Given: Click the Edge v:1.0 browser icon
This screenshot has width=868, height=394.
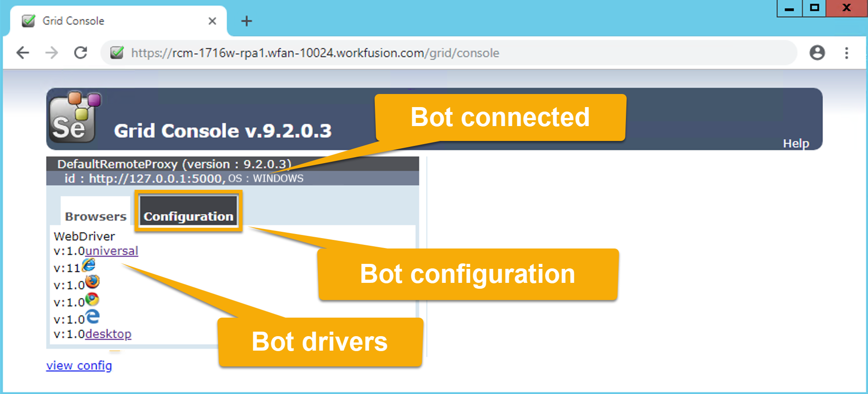Looking at the screenshot, I should 93,316.
